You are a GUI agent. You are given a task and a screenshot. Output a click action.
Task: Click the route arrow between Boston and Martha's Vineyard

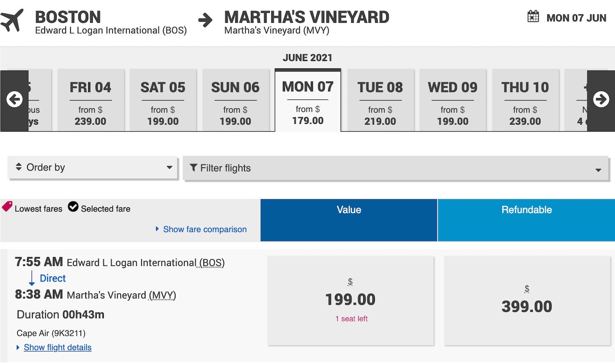(x=205, y=20)
